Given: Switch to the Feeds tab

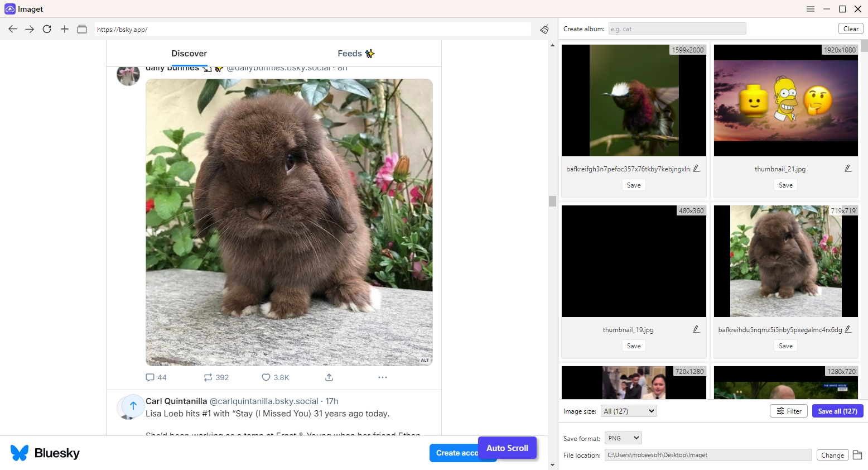Looking at the screenshot, I should tap(356, 54).
